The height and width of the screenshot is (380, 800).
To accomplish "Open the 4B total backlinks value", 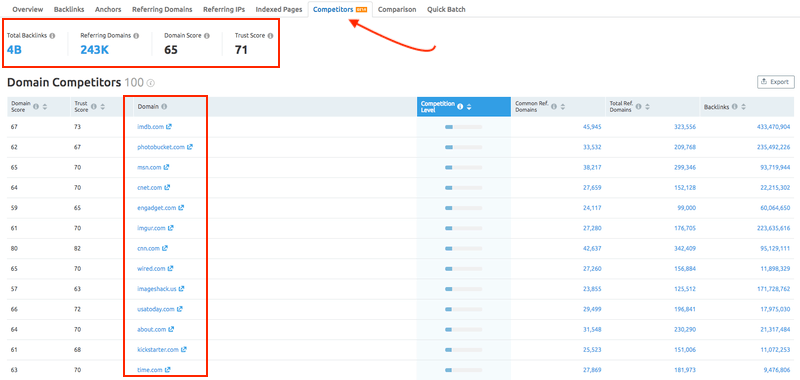I will [14, 50].
